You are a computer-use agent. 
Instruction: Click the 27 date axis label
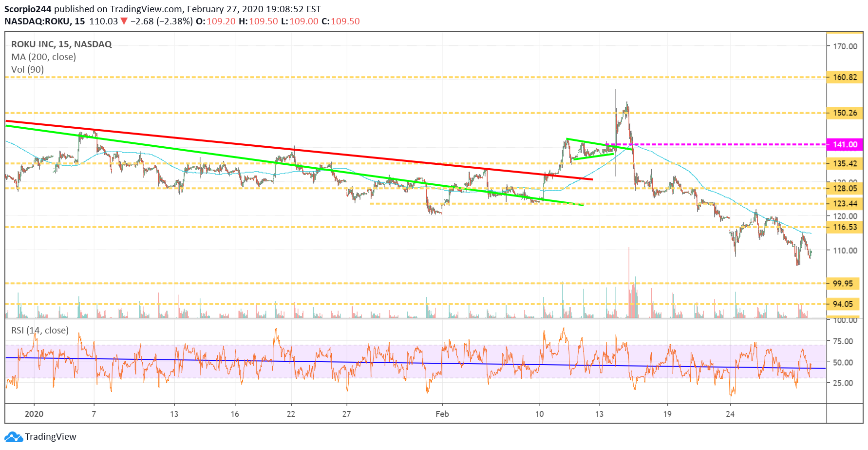pyautogui.click(x=346, y=414)
